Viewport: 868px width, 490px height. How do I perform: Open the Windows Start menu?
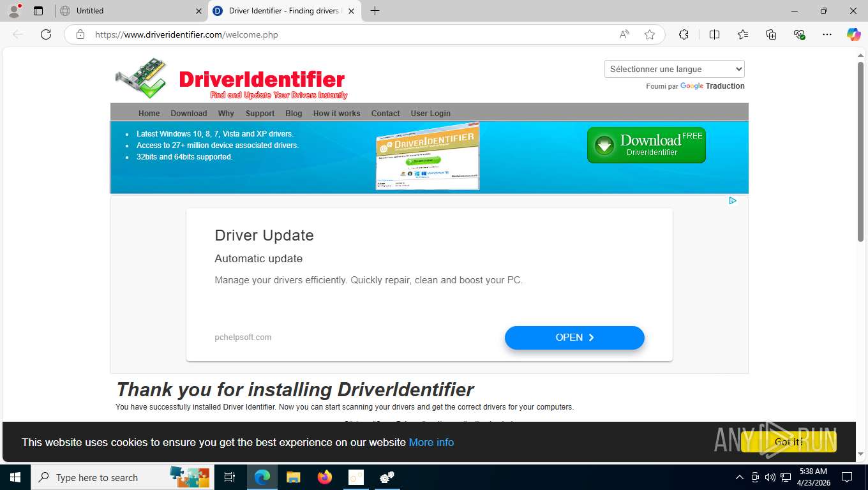coord(15,477)
